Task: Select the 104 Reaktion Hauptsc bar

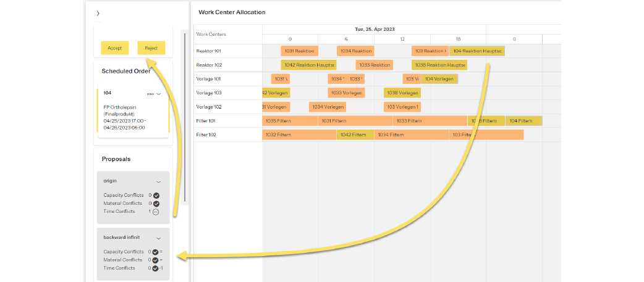Action: coord(477,51)
